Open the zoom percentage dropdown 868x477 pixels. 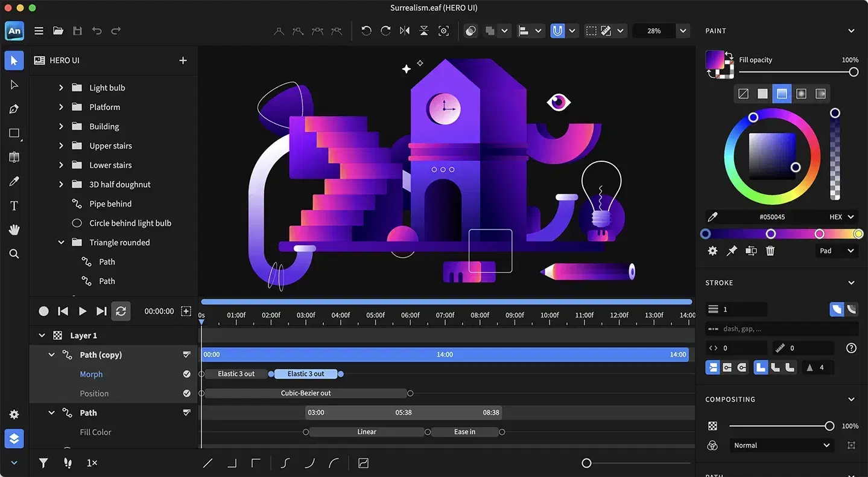(x=683, y=31)
